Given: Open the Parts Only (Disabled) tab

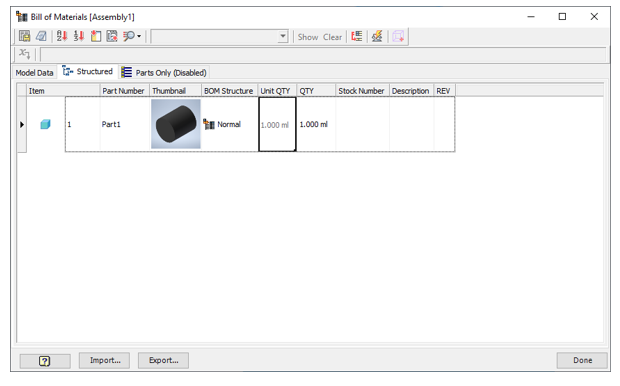Looking at the screenshot, I should 164,73.
